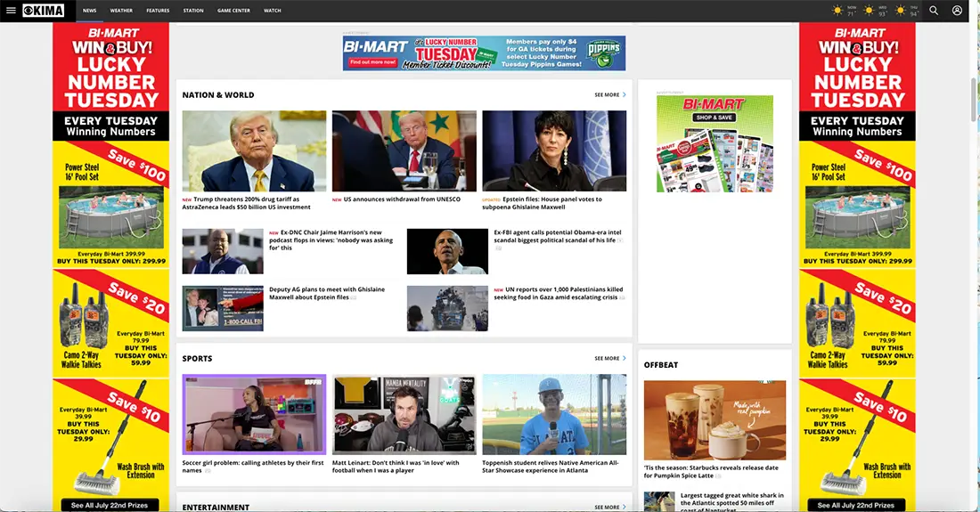
Task: Click Bi-Mart Shop & Save ad
Action: (x=715, y=143)
